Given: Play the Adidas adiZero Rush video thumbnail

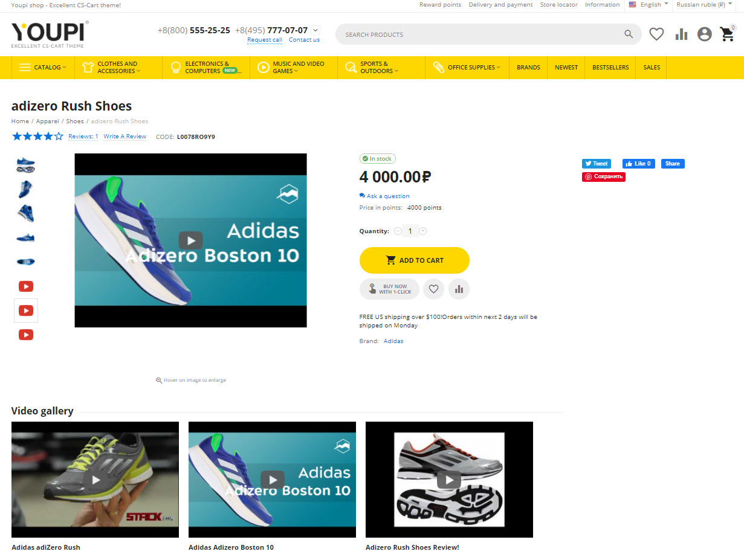Looking at the screenshot, I should tap(95, 480).
